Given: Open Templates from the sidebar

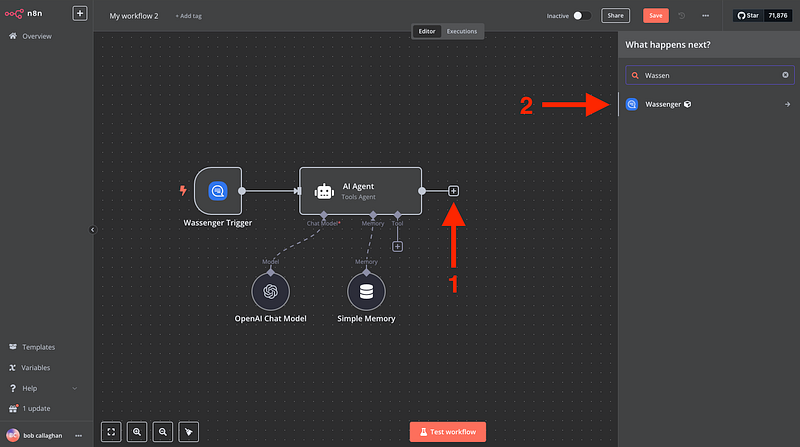Looking at the screenshot, I should 38,347.
